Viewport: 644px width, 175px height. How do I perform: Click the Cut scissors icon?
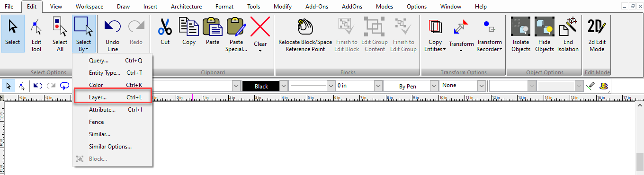point(165,27)
